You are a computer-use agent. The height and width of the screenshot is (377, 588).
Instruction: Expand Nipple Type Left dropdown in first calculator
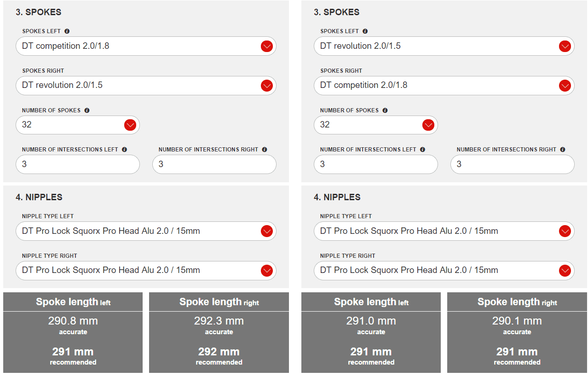click(x=266, y=231)
